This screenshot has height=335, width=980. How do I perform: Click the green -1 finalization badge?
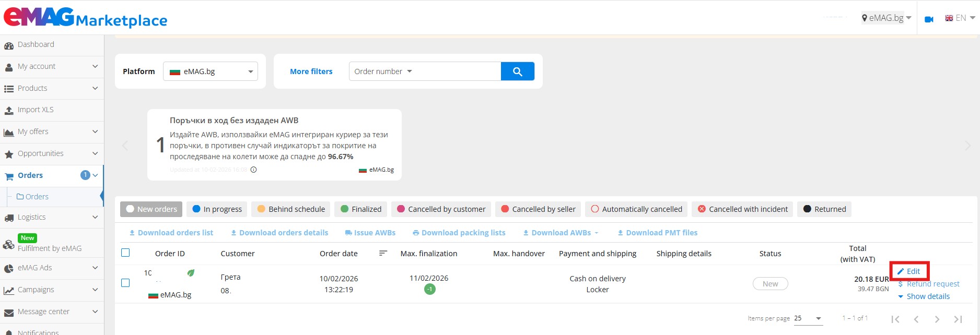[x=429, y=289]
